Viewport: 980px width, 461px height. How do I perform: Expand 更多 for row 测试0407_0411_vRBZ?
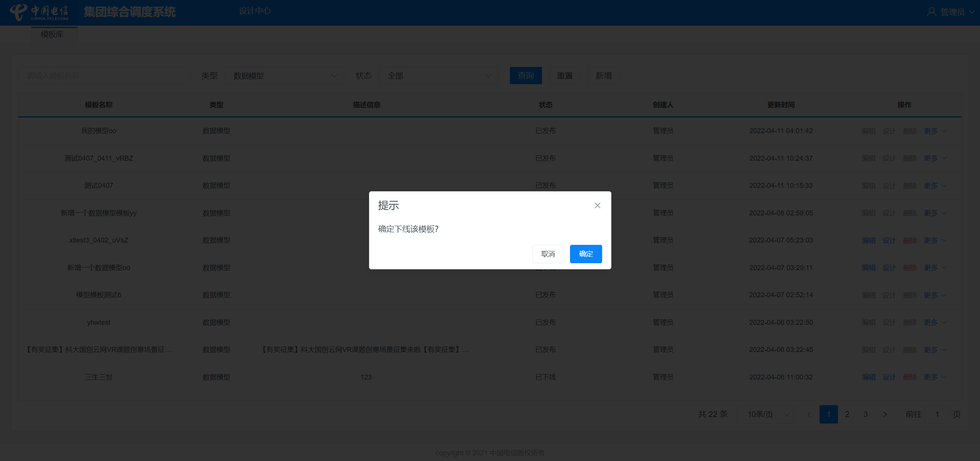coord(935,158)
